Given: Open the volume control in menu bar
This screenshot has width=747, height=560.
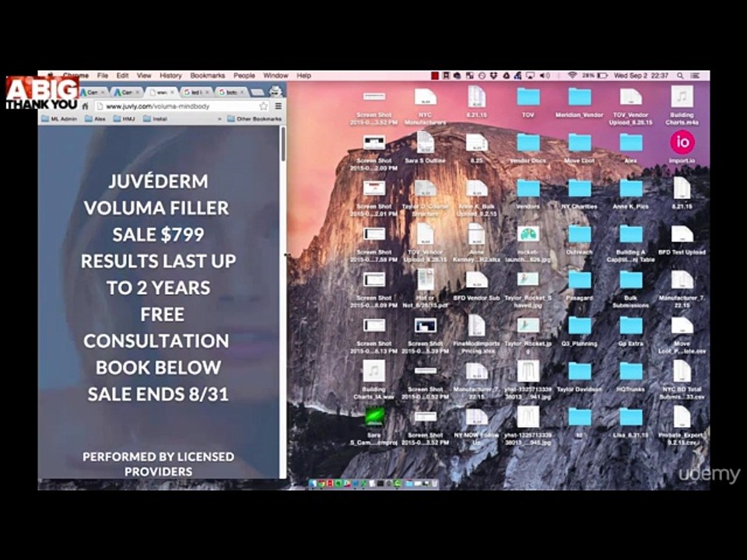Looking at the screenshot, I should (x=545, y=75).
